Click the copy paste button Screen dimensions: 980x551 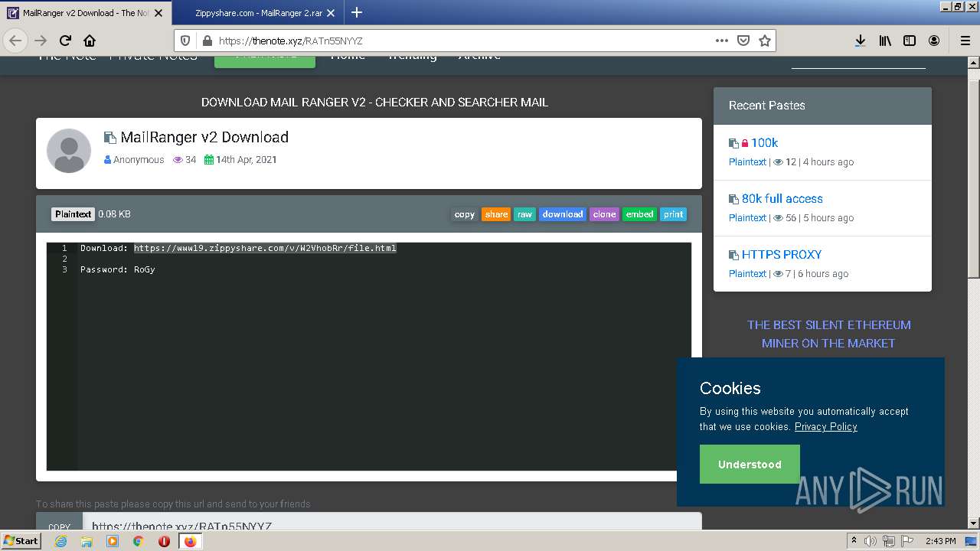pos(465,214)
